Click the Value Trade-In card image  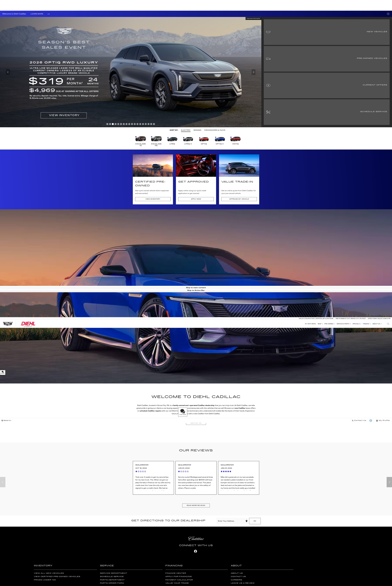[x=239, y=165]
